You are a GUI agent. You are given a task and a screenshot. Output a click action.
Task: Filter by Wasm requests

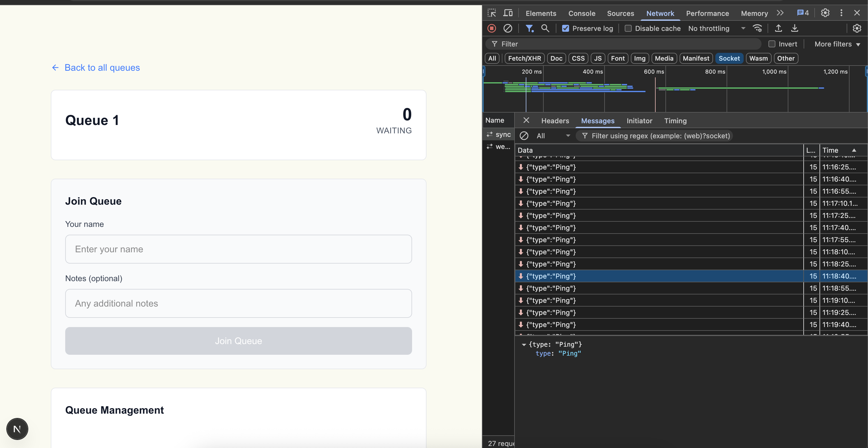(x=758, y=58)
